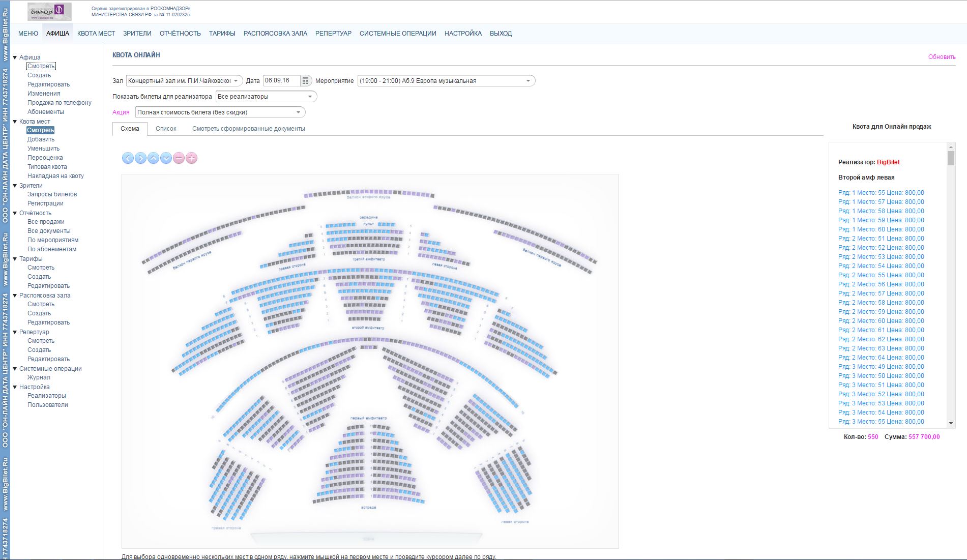The height and width of the screenshot is (560, 967).
Task: Click the Обновить refresh link
Action: (x=942, y=57)
